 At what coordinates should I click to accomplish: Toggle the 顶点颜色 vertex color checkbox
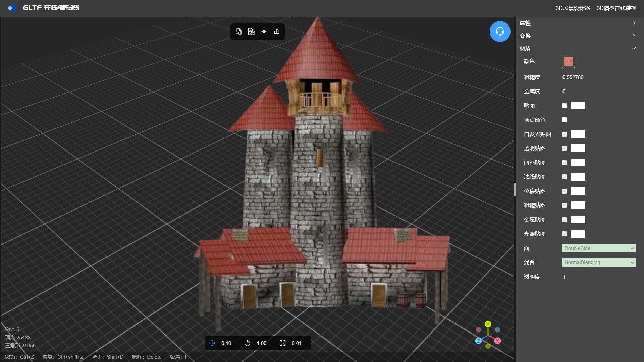pos(564,120)
